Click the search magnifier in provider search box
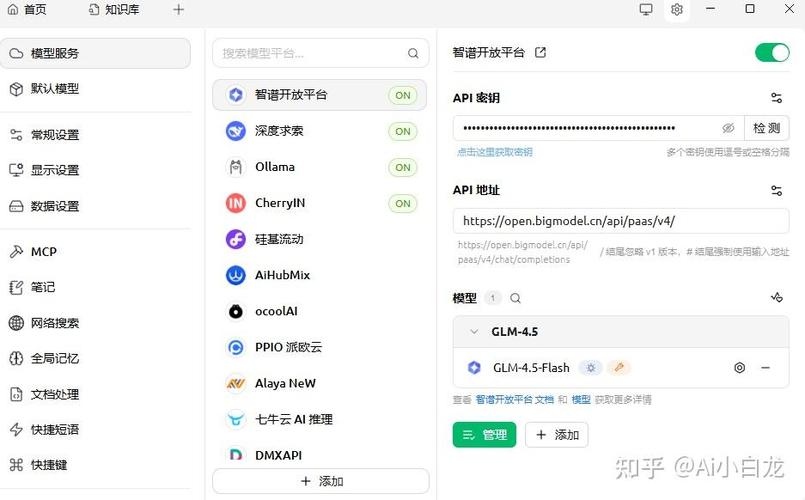Screen dimensions: 805x500 (x=413, y=53)
